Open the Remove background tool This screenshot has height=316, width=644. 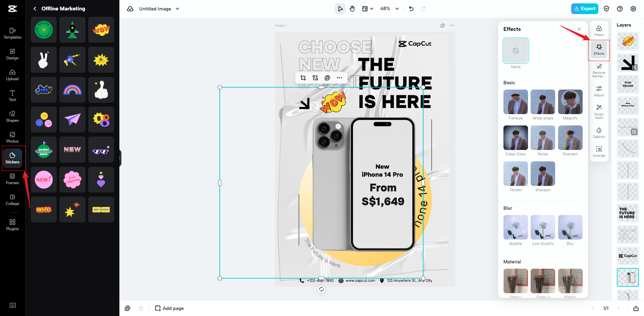click(599, 70)
